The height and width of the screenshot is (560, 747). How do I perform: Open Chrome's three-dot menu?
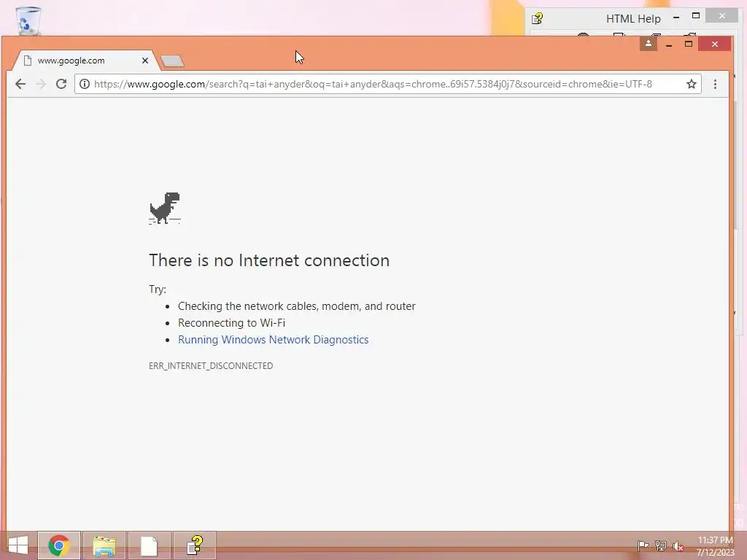pyautogui.click(x=715, y=85)
